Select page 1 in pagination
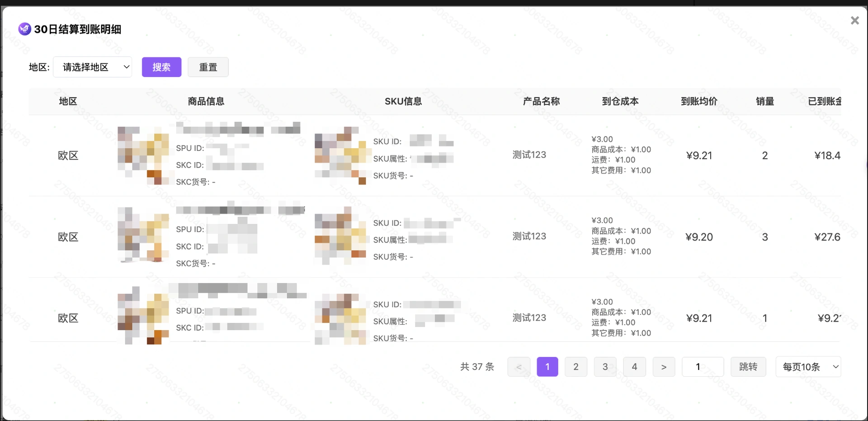The image size is (868, 421). point(547,367)
